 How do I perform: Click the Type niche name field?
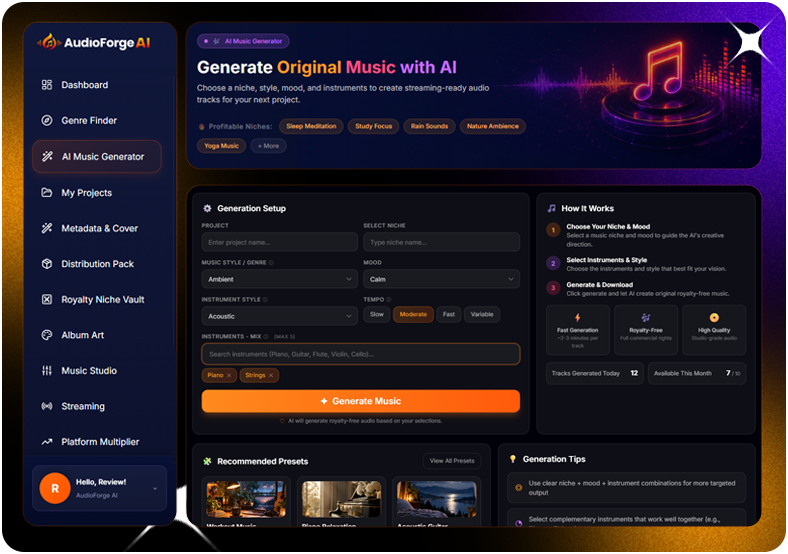(x=441, y=242)
